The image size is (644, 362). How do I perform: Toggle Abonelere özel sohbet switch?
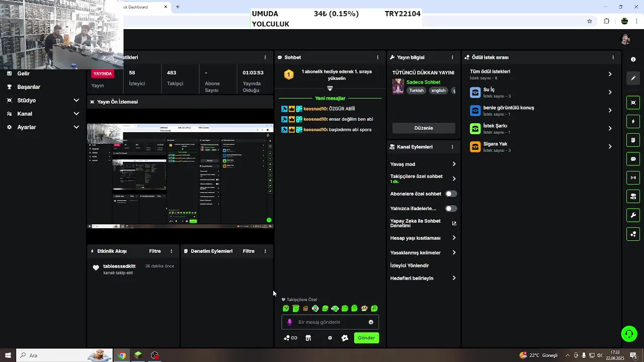(451, 194)
